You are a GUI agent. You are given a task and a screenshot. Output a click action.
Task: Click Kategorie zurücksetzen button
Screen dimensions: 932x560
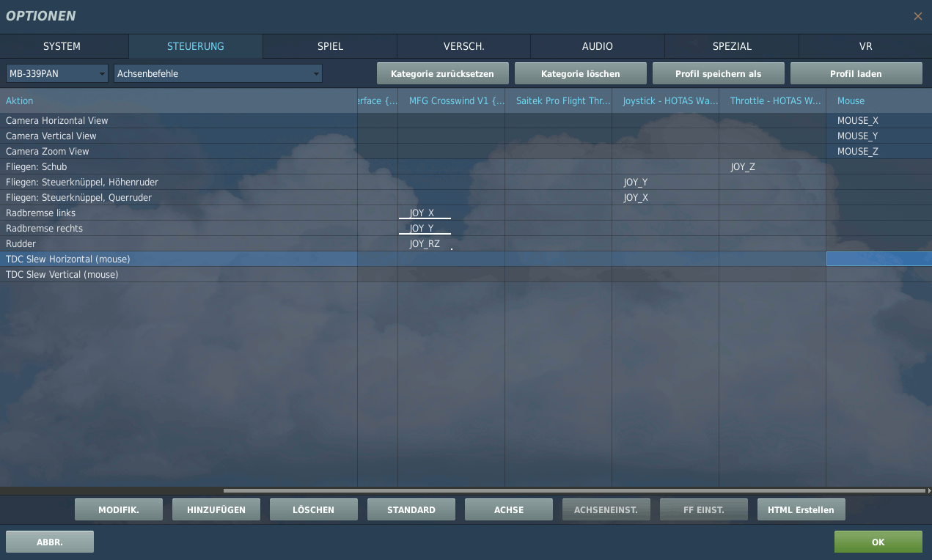[x=442, y=73]
